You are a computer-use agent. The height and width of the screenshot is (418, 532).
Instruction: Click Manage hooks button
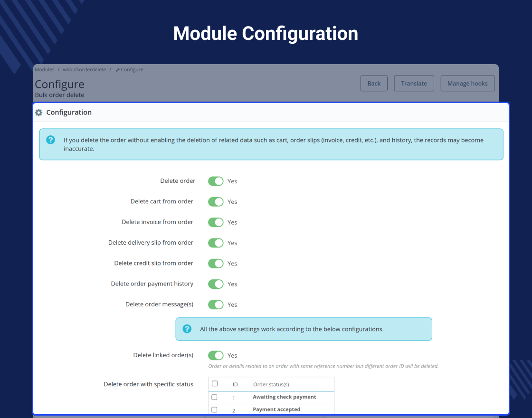[x=467, y=84]
